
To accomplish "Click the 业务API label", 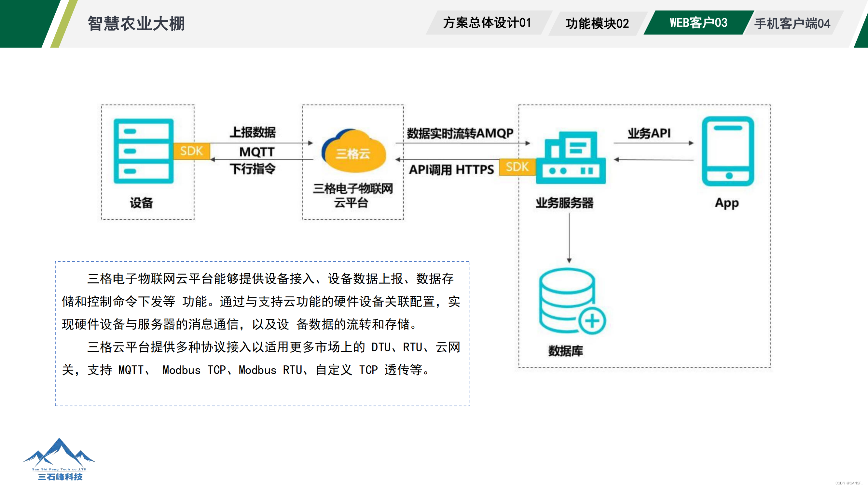I will click(x=649, y=133).
